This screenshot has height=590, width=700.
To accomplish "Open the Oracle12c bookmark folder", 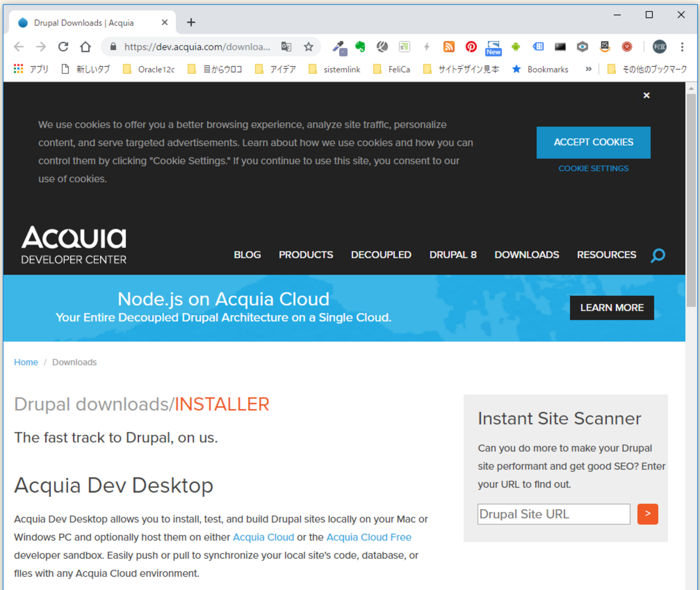I will point(149,69).
